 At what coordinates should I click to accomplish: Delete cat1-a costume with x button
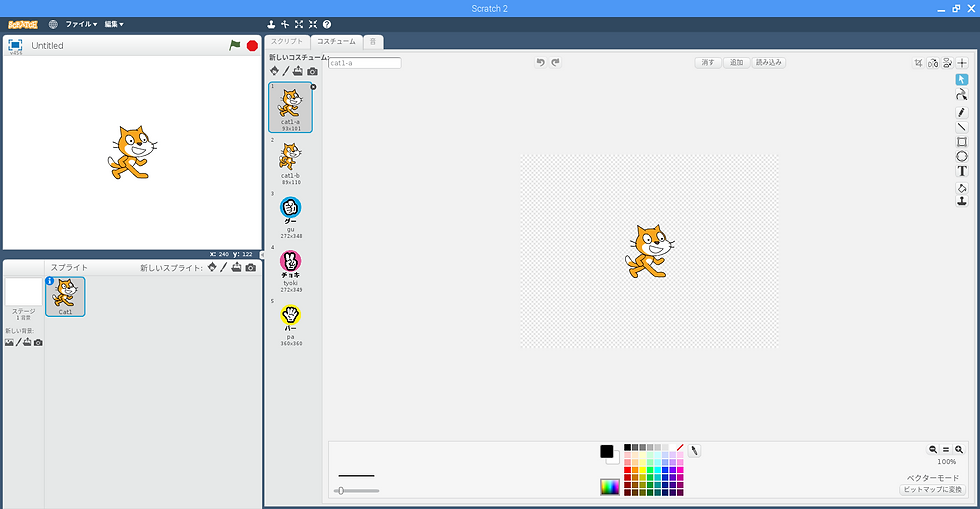point(313,87)
